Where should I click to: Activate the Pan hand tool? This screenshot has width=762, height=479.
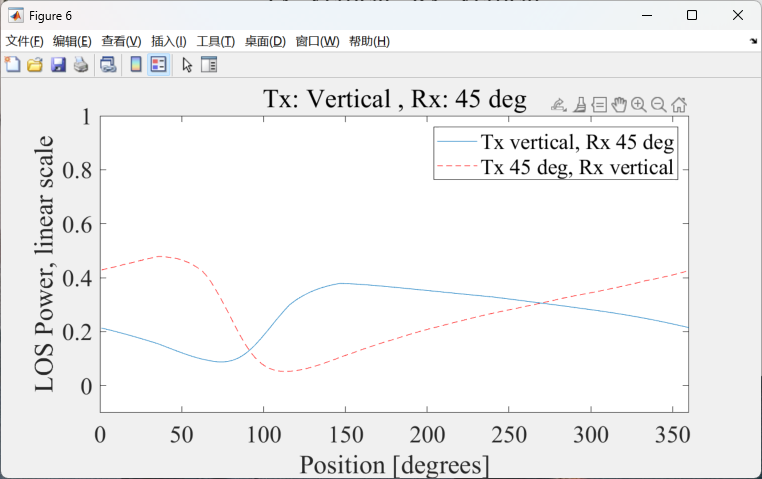619,104
